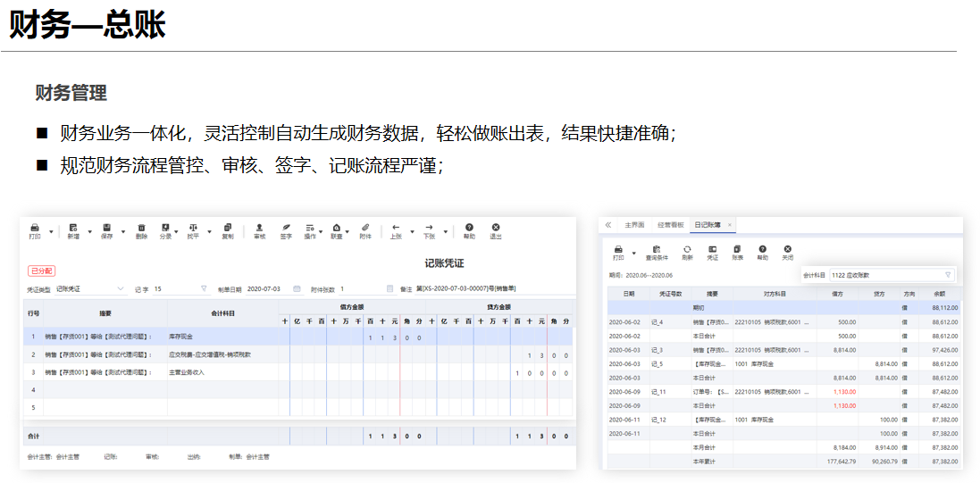The image size is (980, 483).
Task: Open calendar icon beside 制单日期 field
Action: pos(297,288)
